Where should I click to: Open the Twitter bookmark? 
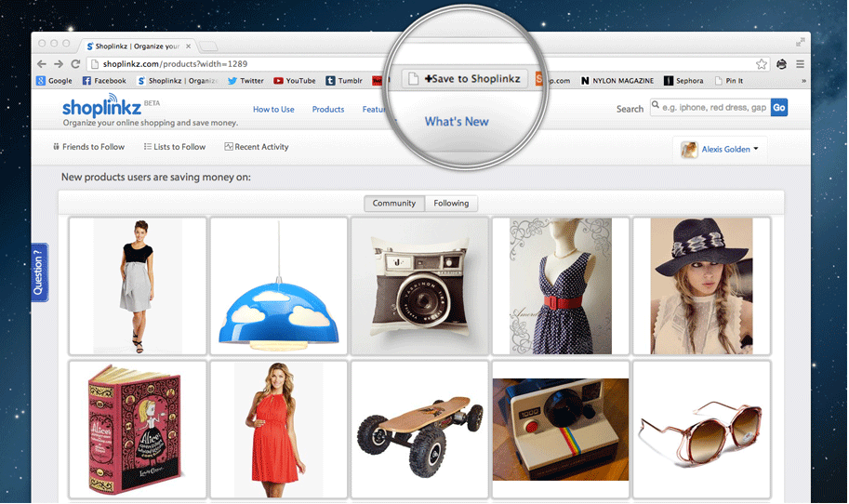coord(245,81)
